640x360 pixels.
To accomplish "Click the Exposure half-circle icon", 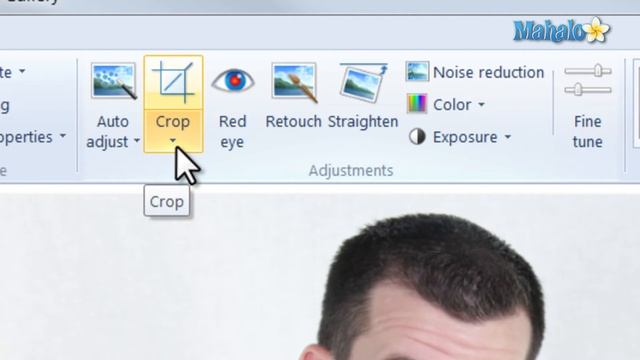I will (417, 137).
